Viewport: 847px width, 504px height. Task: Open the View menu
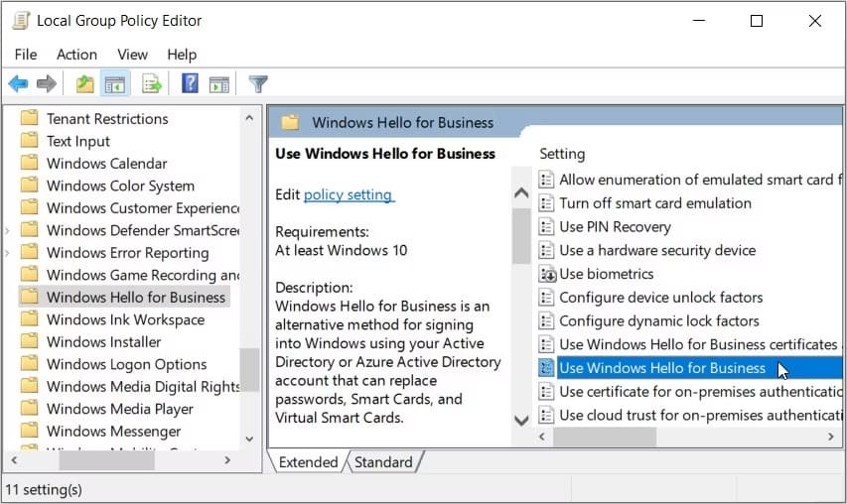[132, 55]
